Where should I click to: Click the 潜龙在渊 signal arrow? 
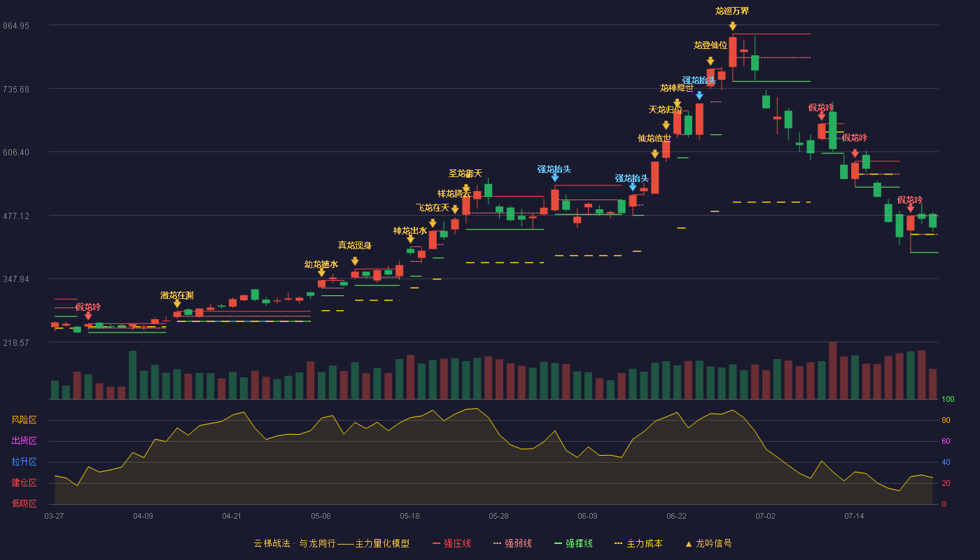[x=177, y=304]
